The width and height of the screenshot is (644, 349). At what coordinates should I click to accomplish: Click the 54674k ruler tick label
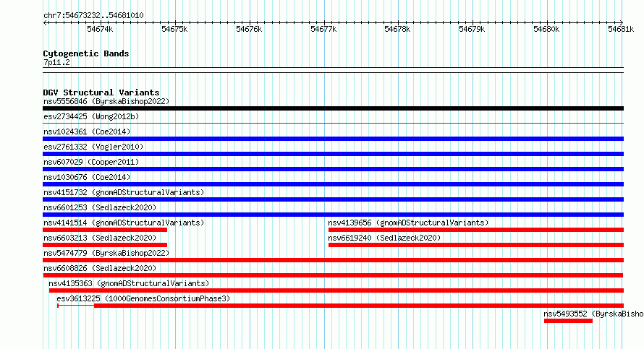click(x=100, y=29)
